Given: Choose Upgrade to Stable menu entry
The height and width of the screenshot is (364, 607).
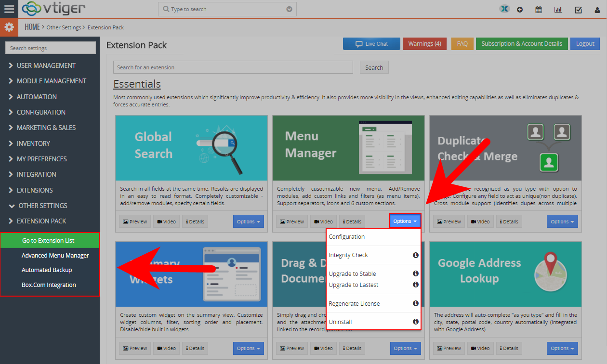Looking at the screenshot, I should pyautogui.click(x=352, y=274).
